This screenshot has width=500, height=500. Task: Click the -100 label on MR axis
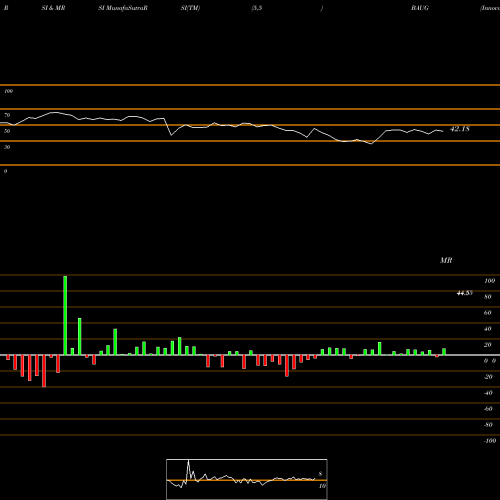[x=489, y=441]
